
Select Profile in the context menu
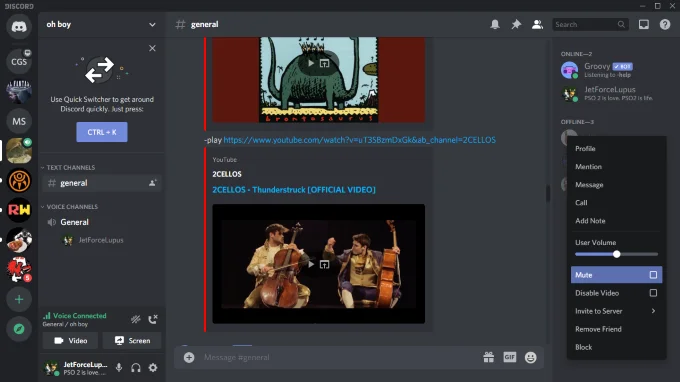click(x=616, y=148)
